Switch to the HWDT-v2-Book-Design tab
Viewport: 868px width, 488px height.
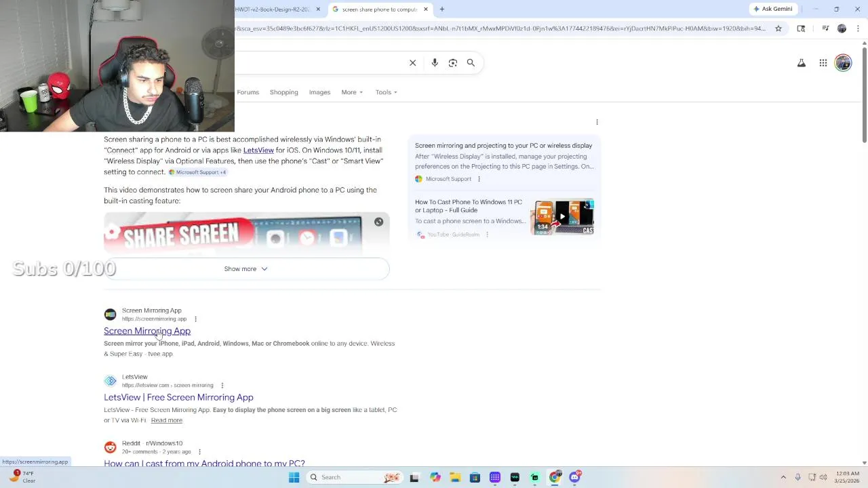click(273, 9)
